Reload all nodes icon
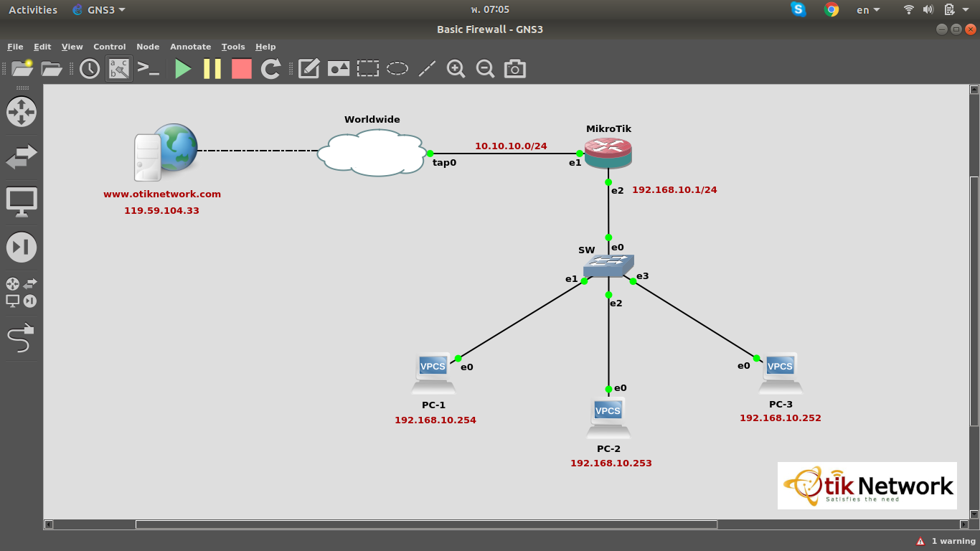This screenshot has height=551, width=980. click(270, 69)
